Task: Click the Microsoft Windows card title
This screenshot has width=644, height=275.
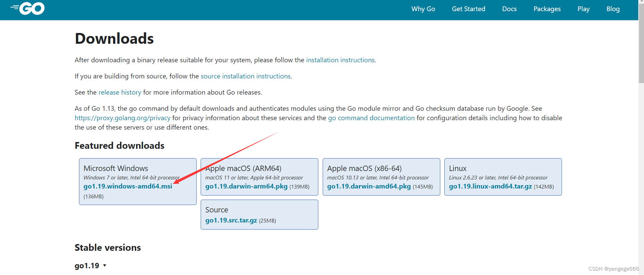Action: tap(116, 168)
